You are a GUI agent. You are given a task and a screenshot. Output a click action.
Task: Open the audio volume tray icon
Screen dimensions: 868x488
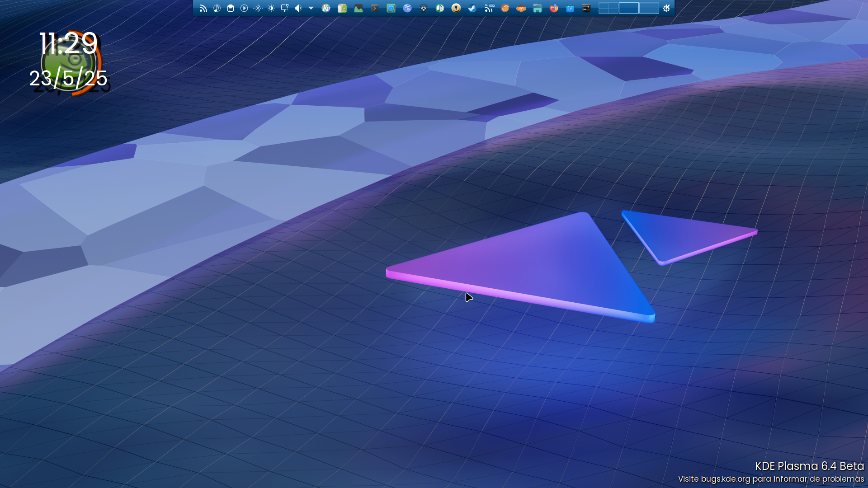(298, 8)
